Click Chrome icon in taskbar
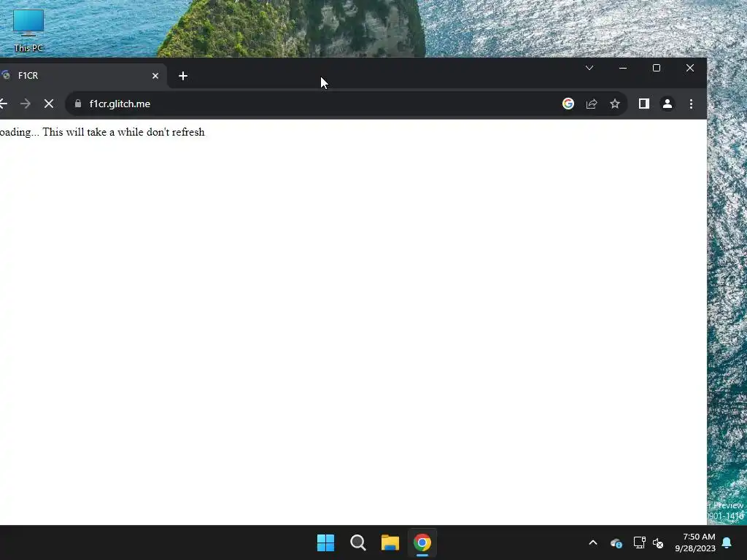747x560 pixels. 422,542
